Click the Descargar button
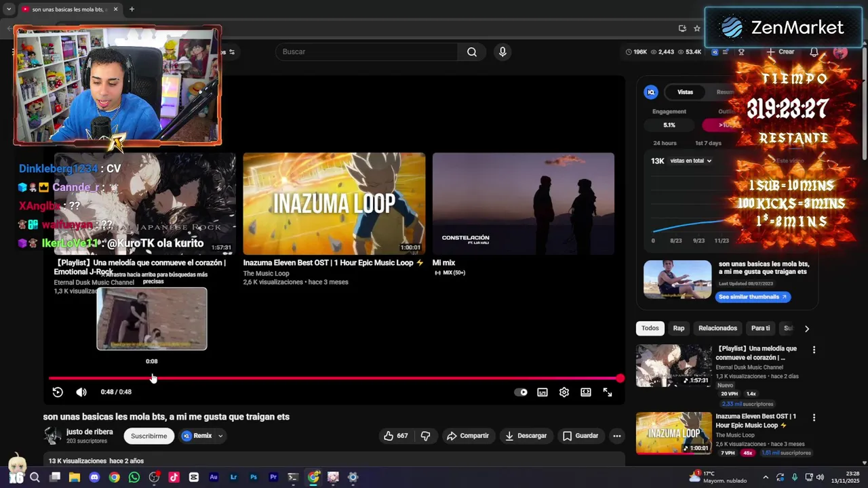 click(x=526, y=436)
